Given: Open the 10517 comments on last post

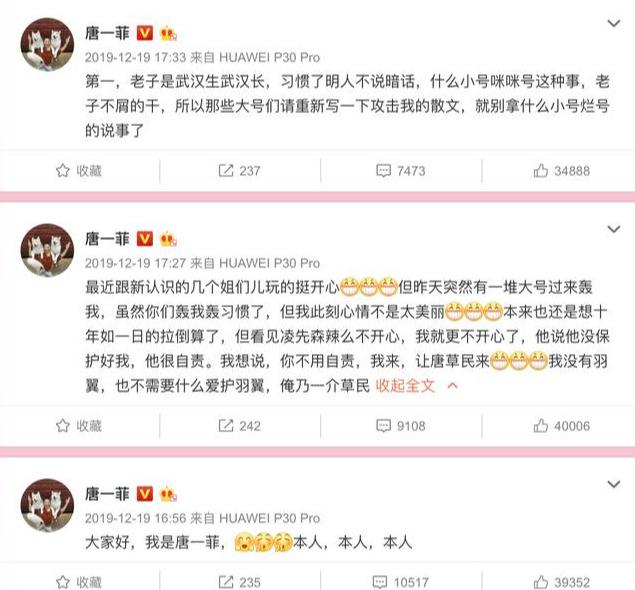Looking at the screenshot, I should pyautogui.click(x=400, y=582).
